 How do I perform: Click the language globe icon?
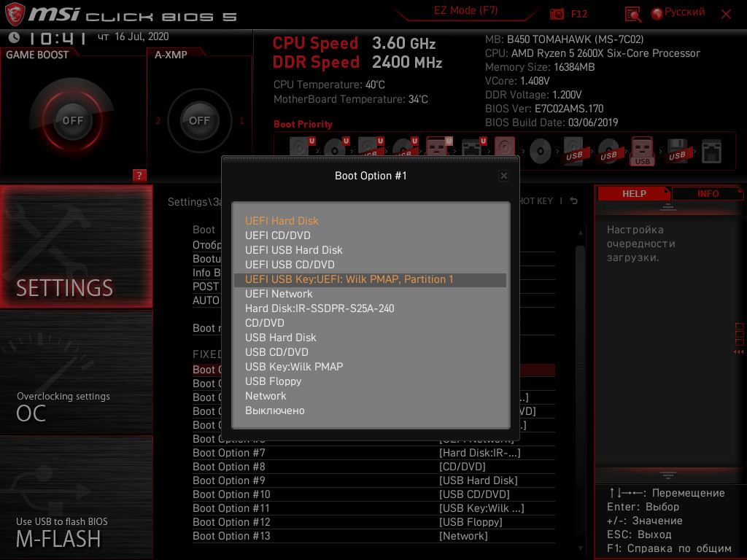click(x=657, y=13)
